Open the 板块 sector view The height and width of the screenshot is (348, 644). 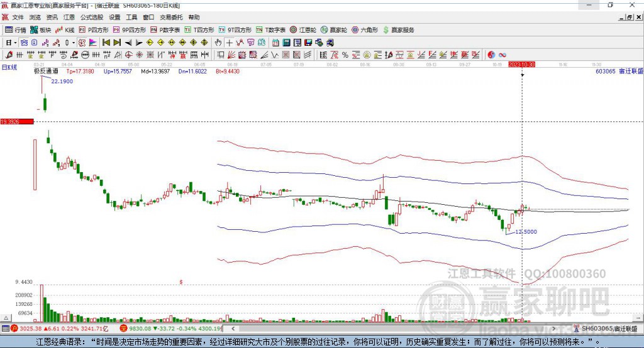coord(41,30)
